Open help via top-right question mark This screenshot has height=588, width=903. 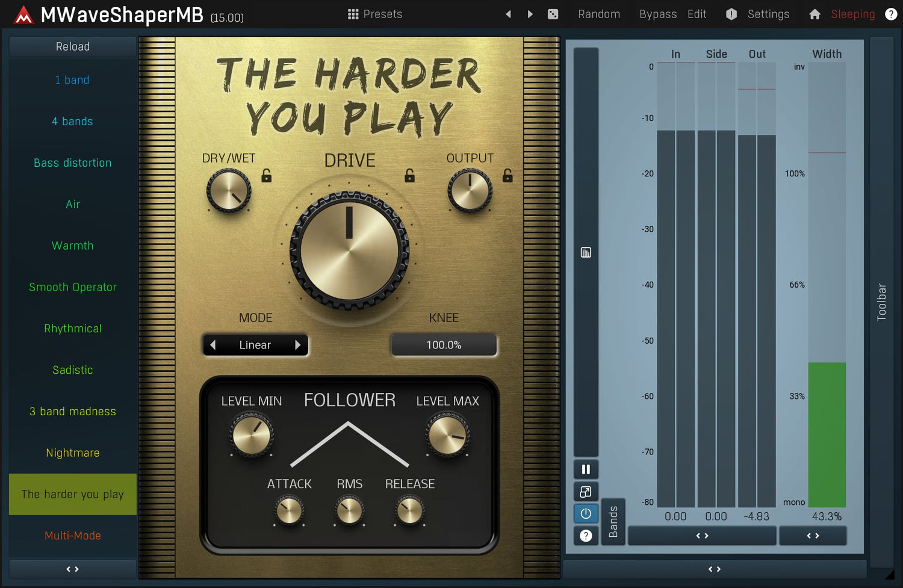(891, 14)
